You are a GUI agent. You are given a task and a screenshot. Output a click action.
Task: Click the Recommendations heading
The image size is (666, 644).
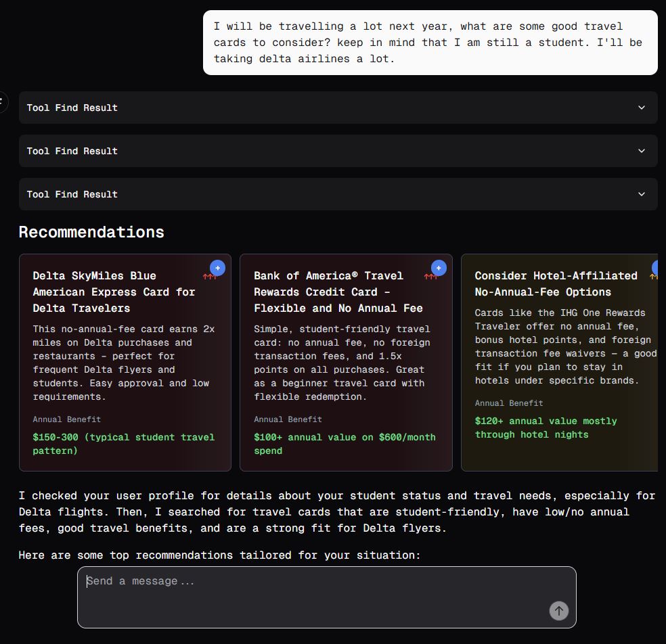(x=91, y=232)
